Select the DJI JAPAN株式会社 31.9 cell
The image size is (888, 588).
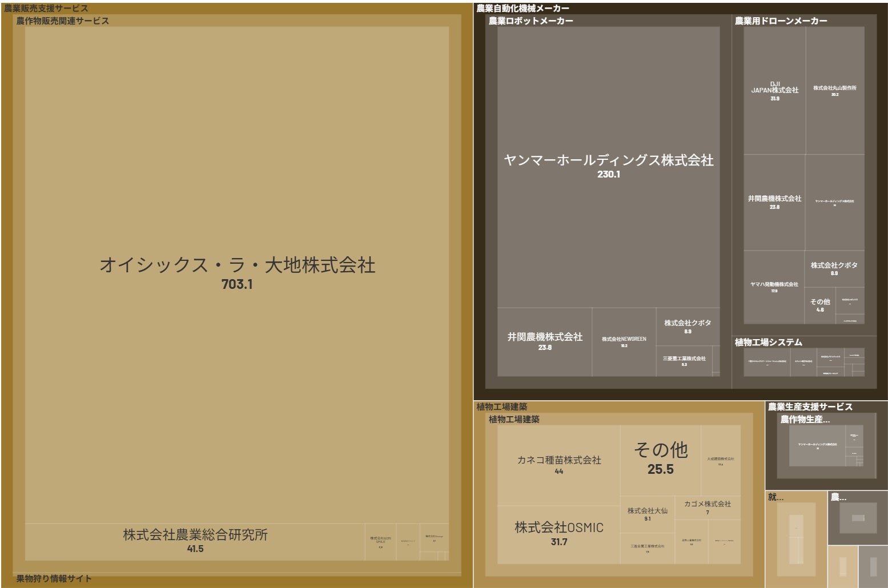tap(774, 90)
